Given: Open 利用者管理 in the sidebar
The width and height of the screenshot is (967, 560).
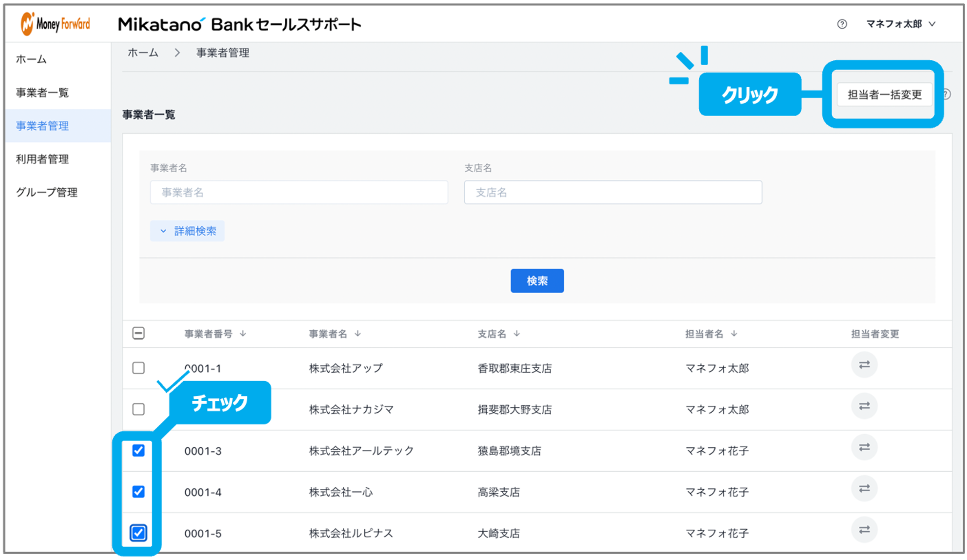Looking at the screenshot, I should (42, 159).
